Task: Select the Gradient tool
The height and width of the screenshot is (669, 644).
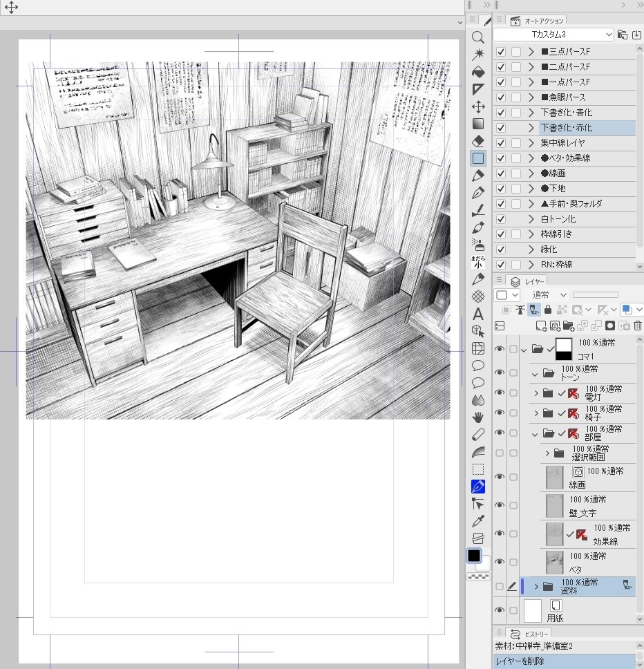Action: click(x=478, y=124)
